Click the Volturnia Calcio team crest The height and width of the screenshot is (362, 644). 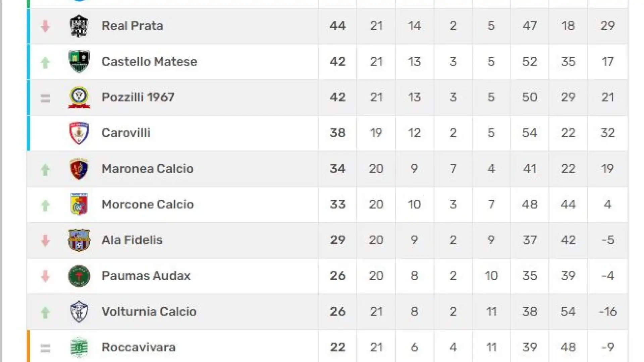click(79, 312)
